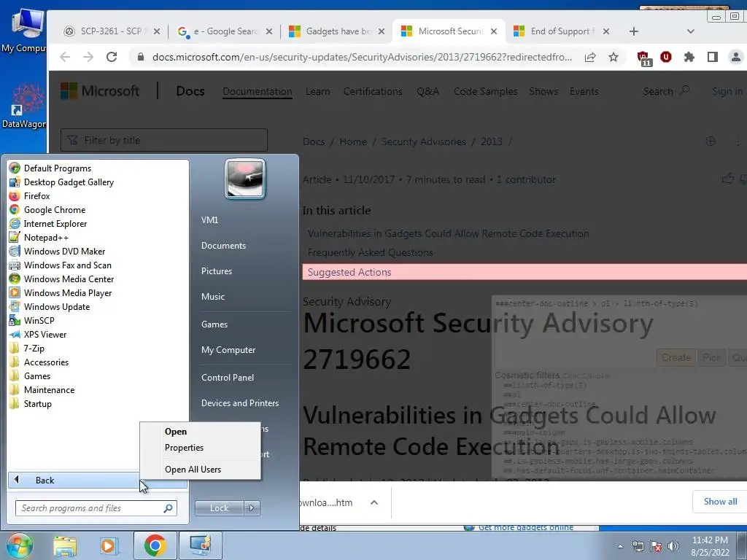Expand the 7-Zip folder
747x560 pixels.
(x=34, y=348)
